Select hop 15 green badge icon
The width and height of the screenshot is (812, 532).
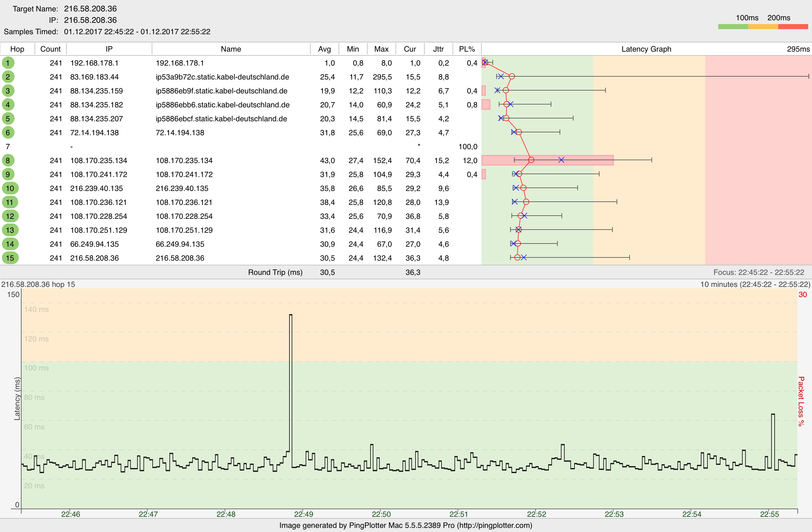pyautogui.click(x=10, y=258)
